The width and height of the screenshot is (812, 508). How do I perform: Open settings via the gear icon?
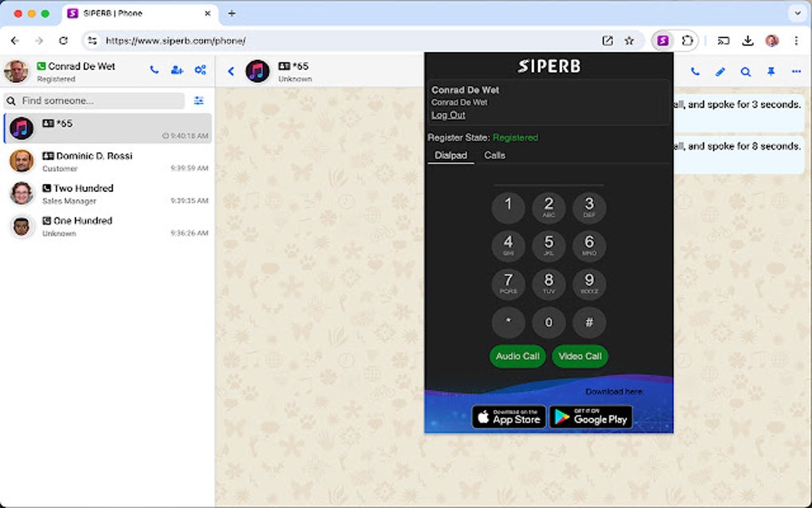pyautogui.click(x=201, y=71)
